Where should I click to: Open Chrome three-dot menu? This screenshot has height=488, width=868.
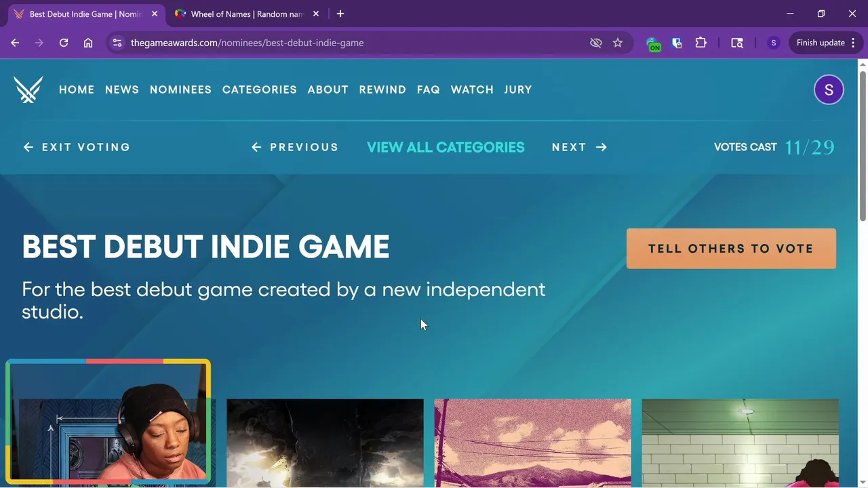(x=853, y=43)
